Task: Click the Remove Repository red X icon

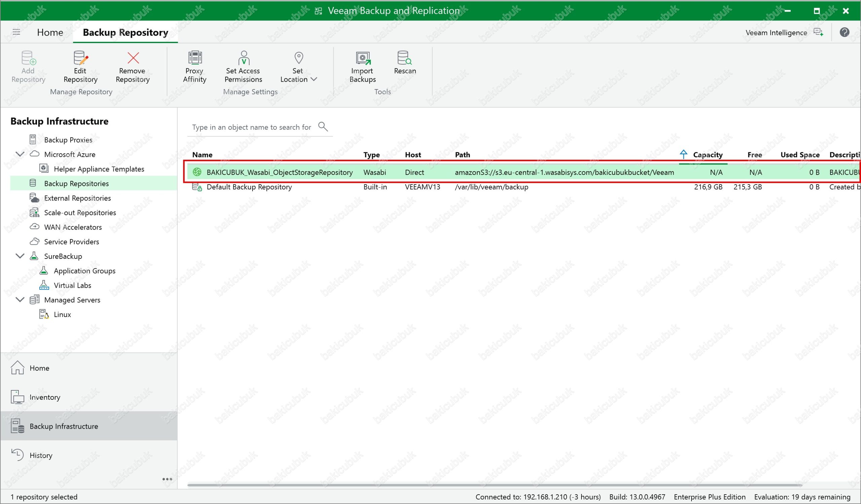Action: [133, 58]
